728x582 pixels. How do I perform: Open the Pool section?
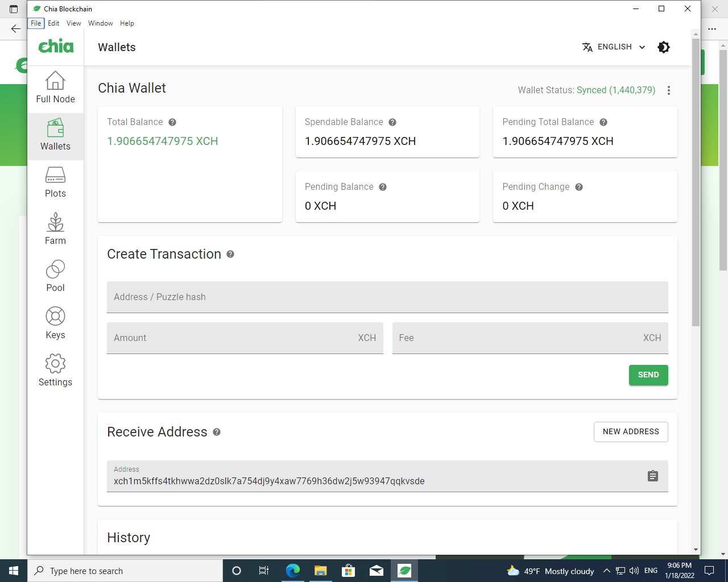click(55, 277)
